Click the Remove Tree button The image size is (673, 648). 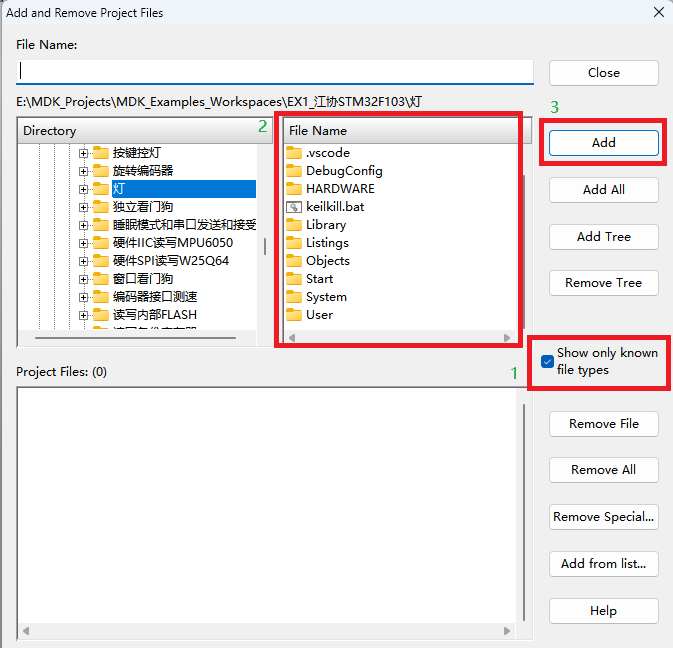(x=603, y=283)
